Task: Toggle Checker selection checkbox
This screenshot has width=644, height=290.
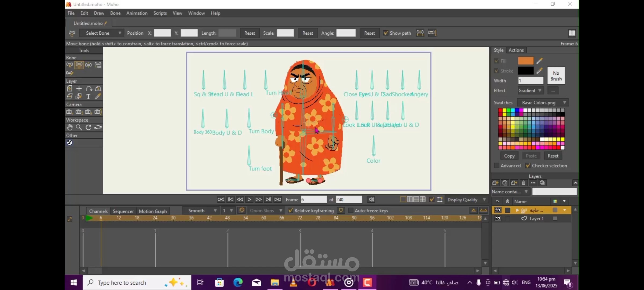Action: pos(528,166)
